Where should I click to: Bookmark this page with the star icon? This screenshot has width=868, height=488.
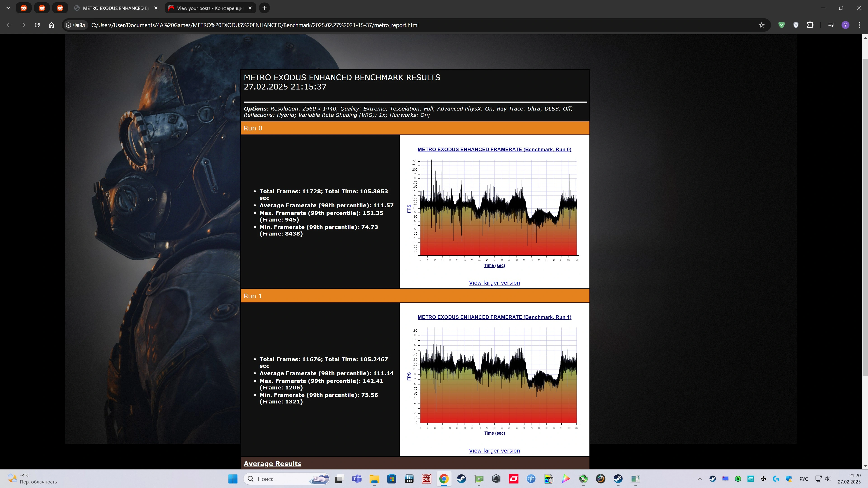[x=761, y=25]
